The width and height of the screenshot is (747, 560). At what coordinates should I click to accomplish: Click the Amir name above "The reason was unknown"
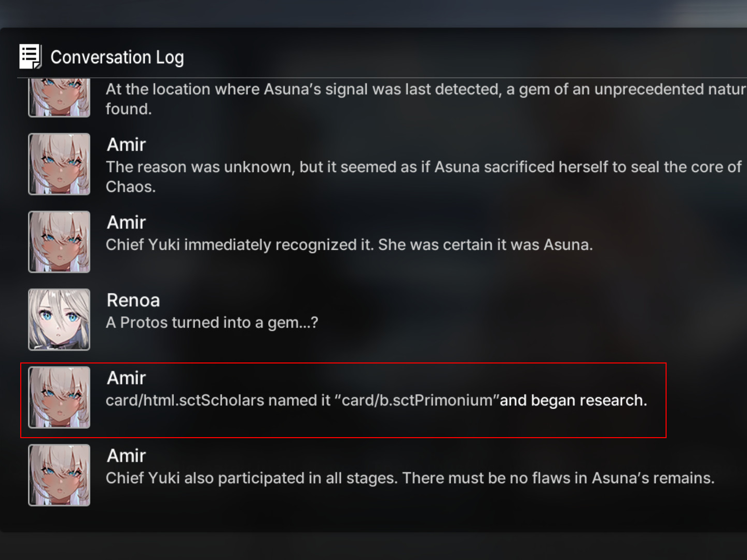click(x=126, y=145)
